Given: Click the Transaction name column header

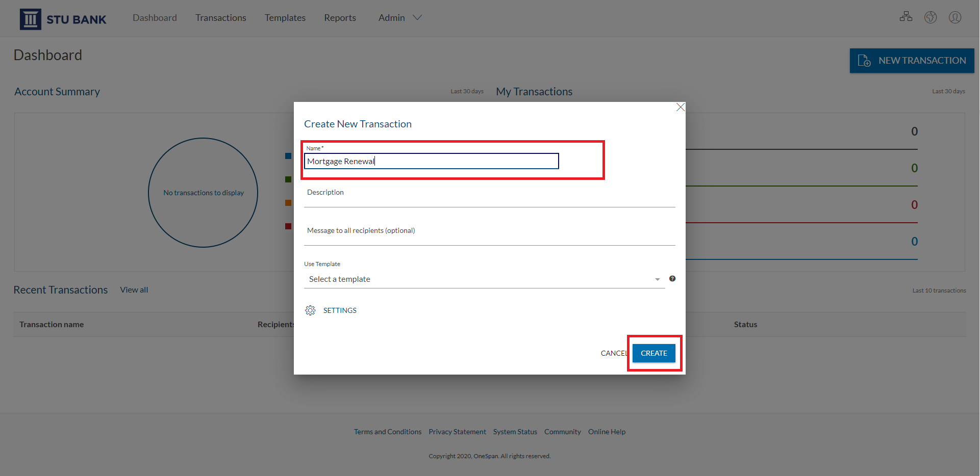Looking at the screenshot, I should point(52,325).
